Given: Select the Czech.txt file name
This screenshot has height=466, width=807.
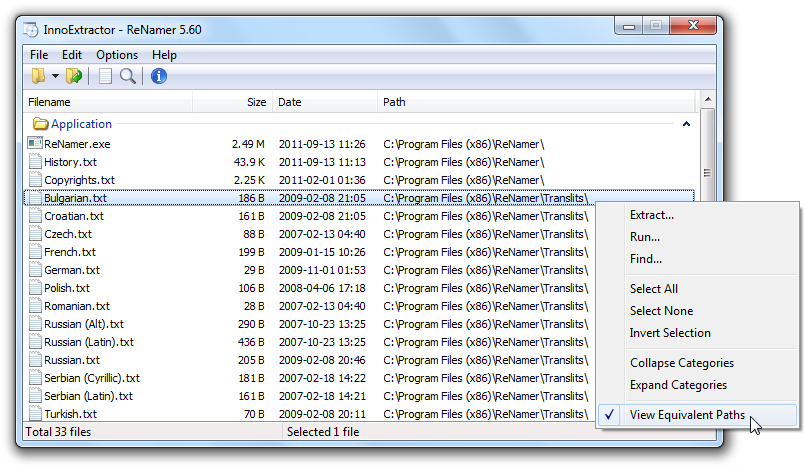Looking at the screenshot, I should (68, 234).
